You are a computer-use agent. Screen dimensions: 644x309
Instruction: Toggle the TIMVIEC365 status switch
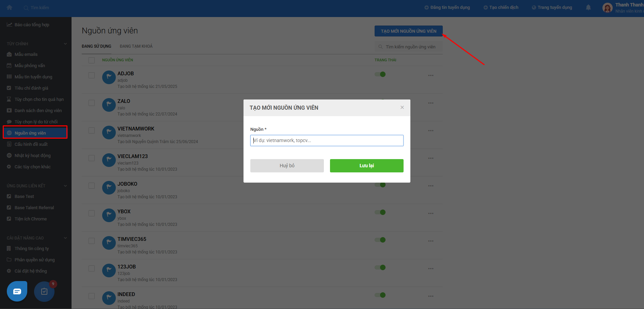click(x=380, y=240)
